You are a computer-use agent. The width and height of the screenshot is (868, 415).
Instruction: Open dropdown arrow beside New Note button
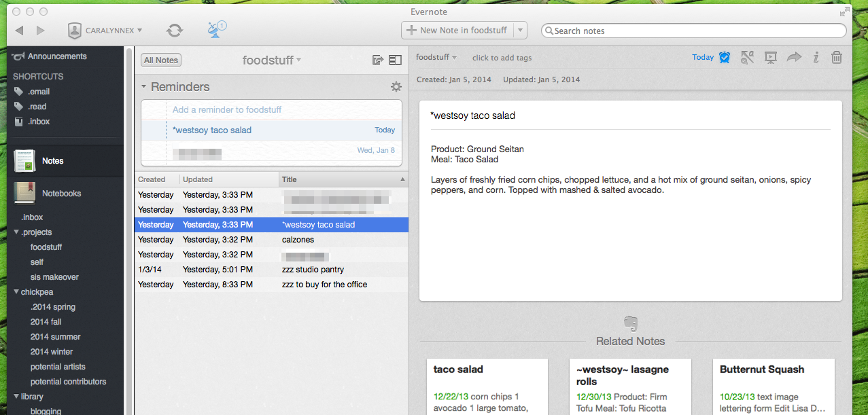point(520,31)
